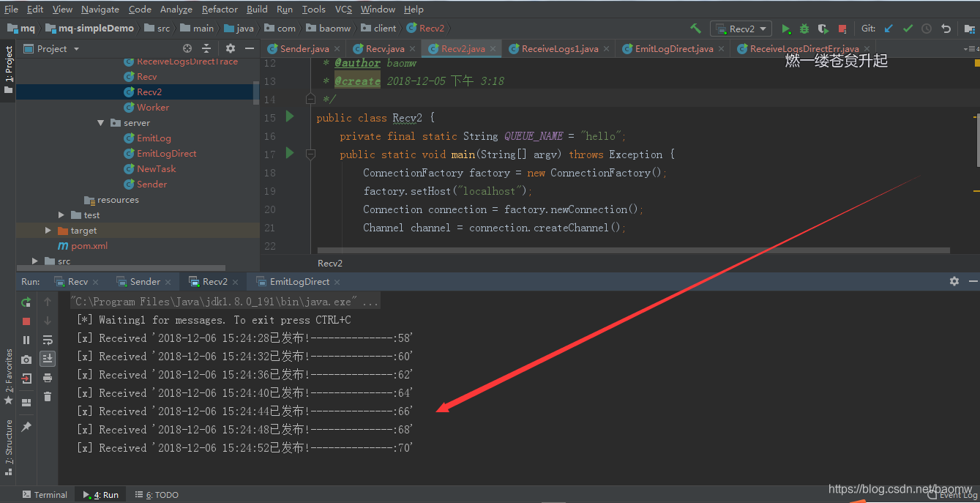Update project with Git blue arrow

[889, 29]
